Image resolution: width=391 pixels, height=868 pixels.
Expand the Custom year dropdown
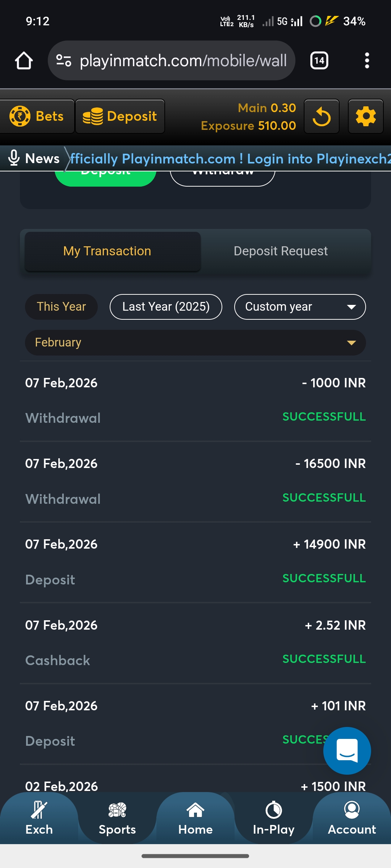pyautogui.click(x=300, y=307)
